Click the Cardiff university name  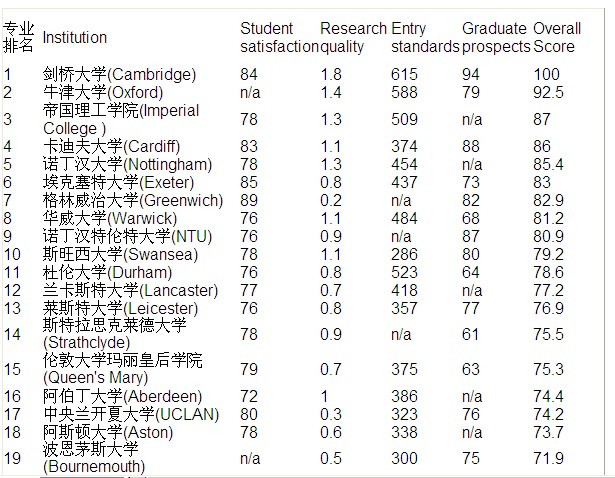coord(111,146)
